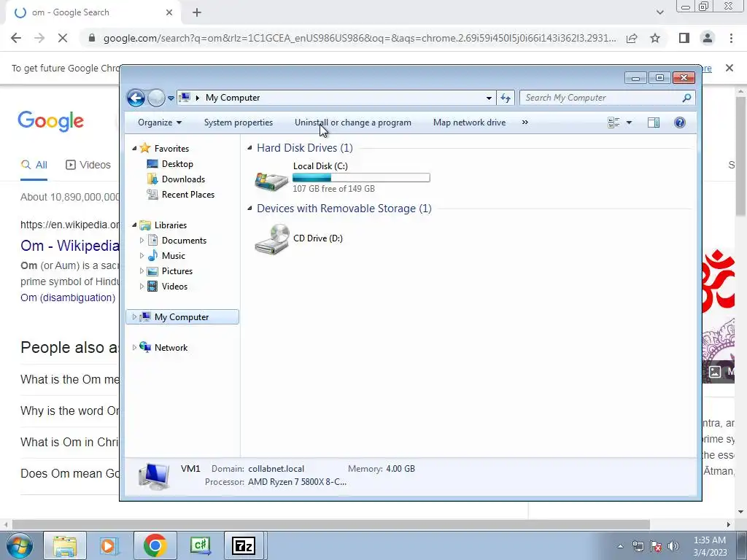Change your view icon in toolbar
The height and width of the screenshot is (560, 747).
(614, 122)
